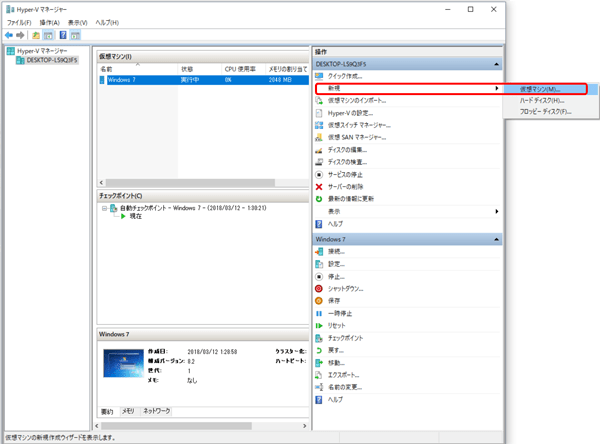This screenshot has height=444, width=600.
Task: Choose 仮想マシン(M) from the submenu
Action: [550, 89]
